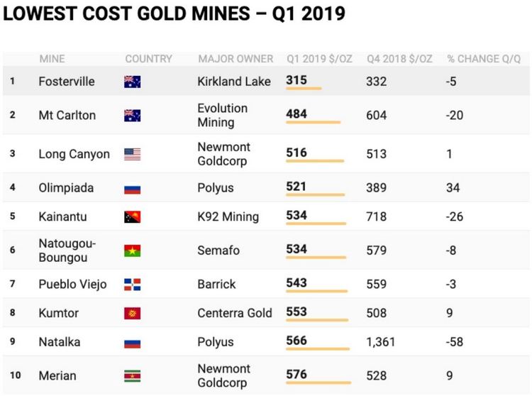Sort table by Q1 2019 $/OZ header
Screen dimensions: 532x396
(319, 59)
